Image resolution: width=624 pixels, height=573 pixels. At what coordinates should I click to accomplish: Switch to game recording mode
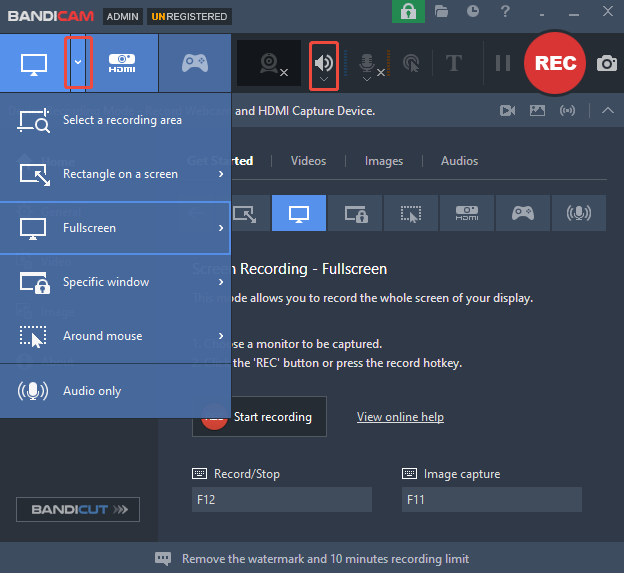click(x=195, y=63)
